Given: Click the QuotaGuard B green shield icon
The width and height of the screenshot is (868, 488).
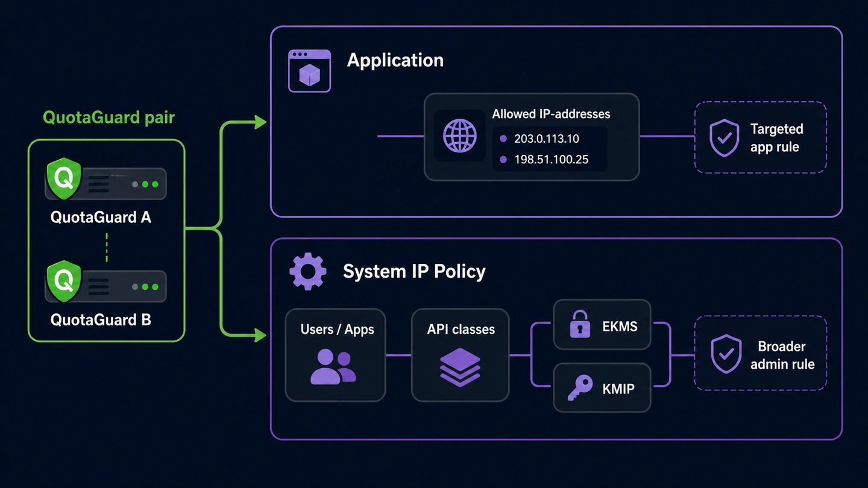Looking at the screenshot, I should coord(64,281).
